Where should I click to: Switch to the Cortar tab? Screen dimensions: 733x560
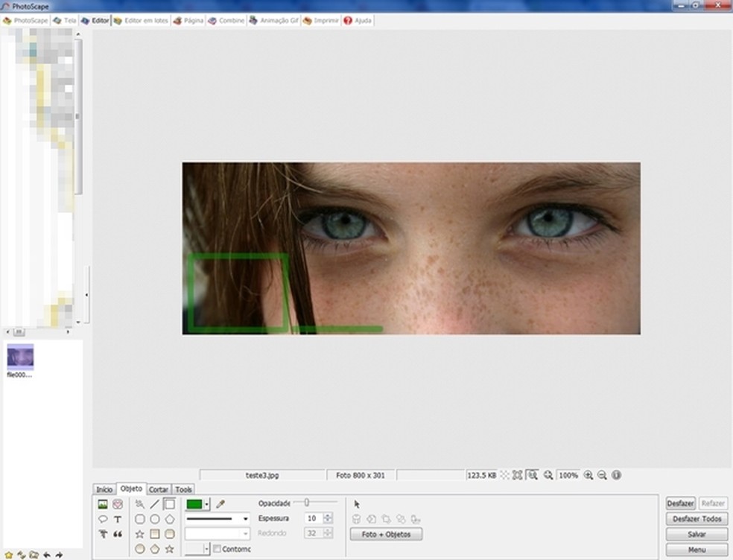(158, 489)
